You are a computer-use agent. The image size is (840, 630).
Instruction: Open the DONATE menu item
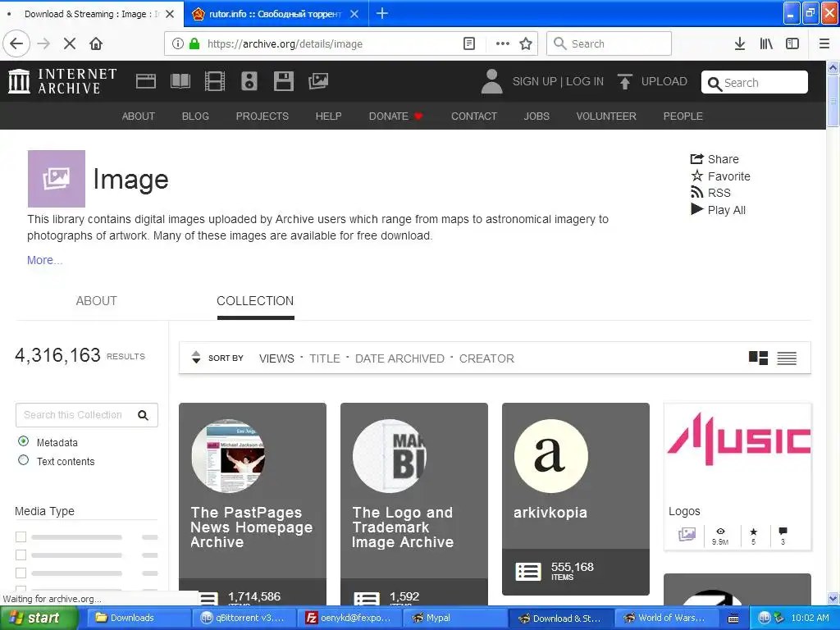[395, 116]
